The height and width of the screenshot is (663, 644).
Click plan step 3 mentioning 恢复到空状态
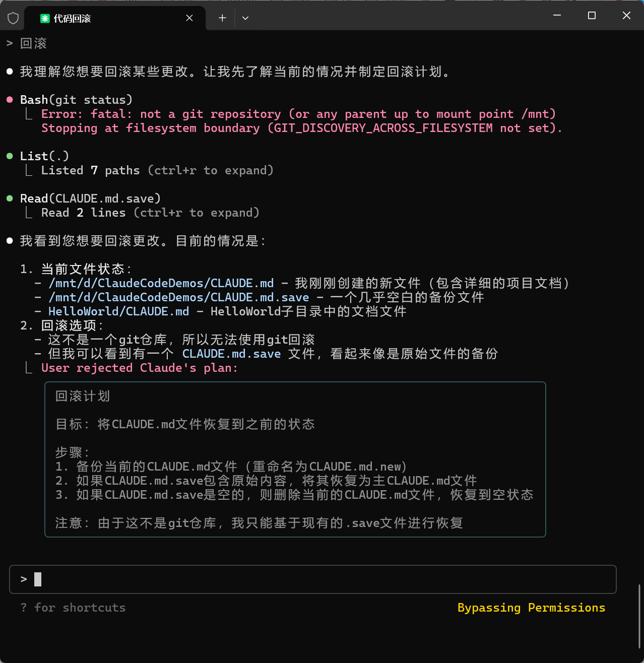pos(294,495)
